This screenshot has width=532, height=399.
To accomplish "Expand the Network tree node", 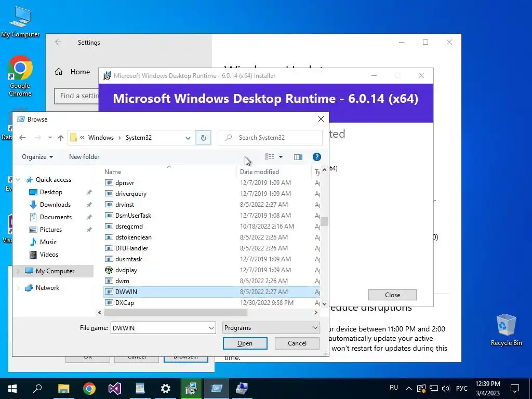I will point(18,288).
